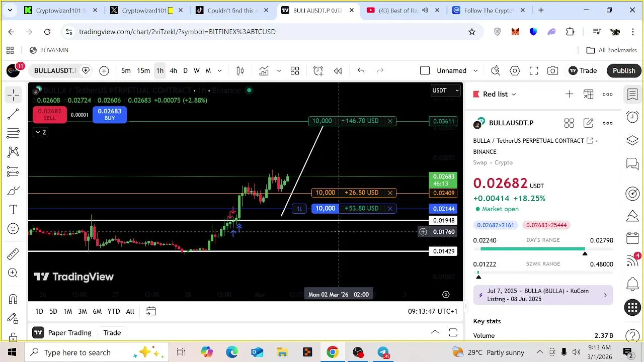The height and width of the screenshot is (362, 644).
Task: Expand the indicator legend showing 2
Action: [x=40, y=132]
